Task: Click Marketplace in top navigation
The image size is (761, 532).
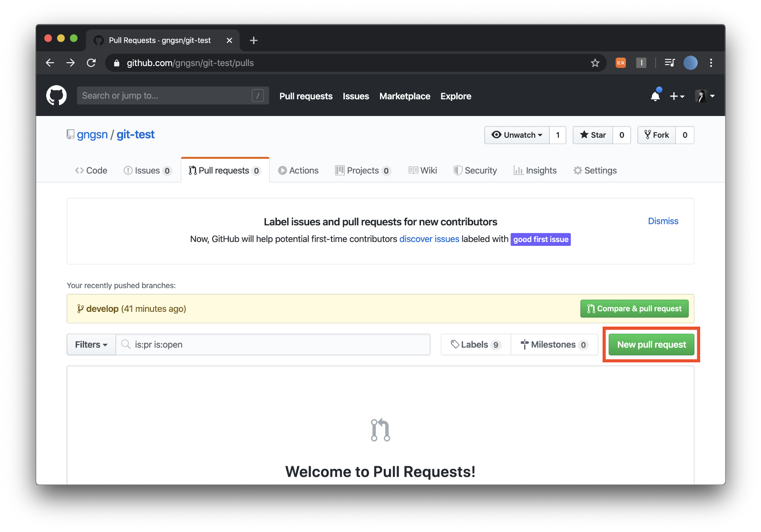Action: 405,96
